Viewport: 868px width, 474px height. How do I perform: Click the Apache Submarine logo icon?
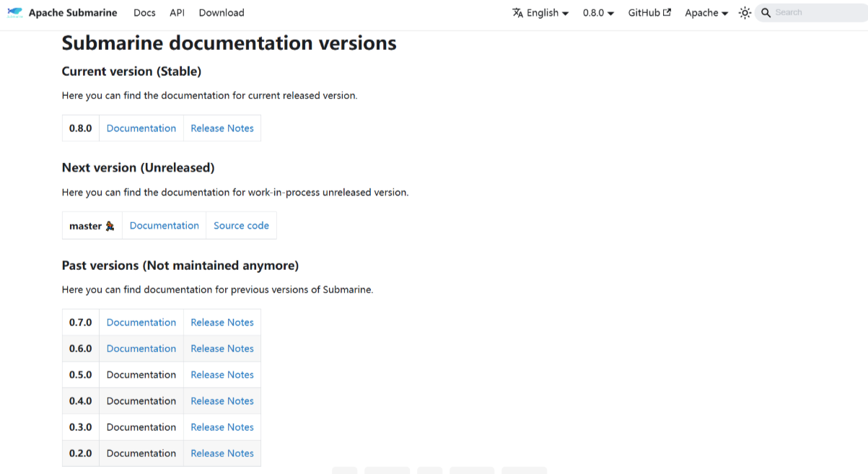tap(15, 13)
